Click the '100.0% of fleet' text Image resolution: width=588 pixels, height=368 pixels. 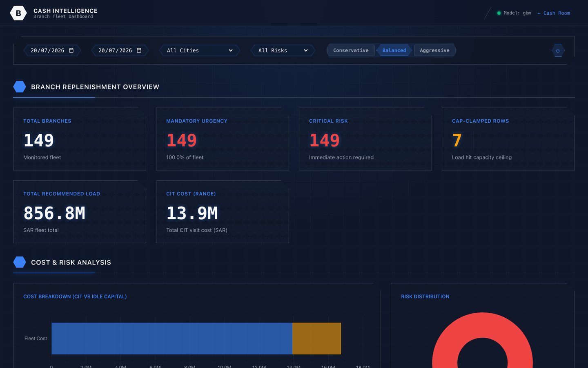click(185, 157)
